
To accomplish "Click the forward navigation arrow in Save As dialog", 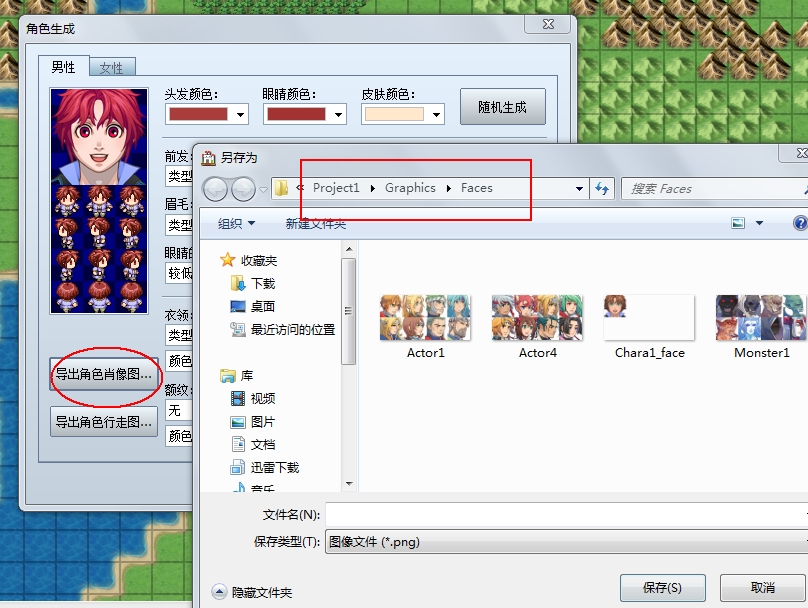I will [244, 189].
